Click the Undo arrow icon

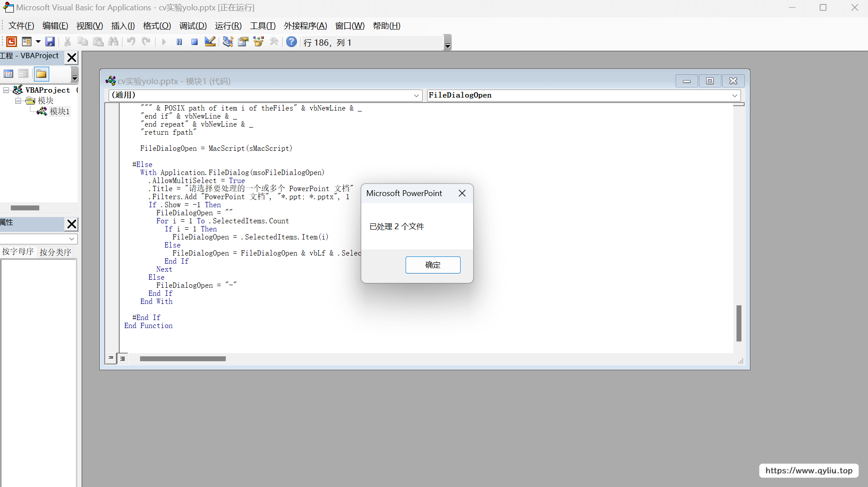pos(131,42)
